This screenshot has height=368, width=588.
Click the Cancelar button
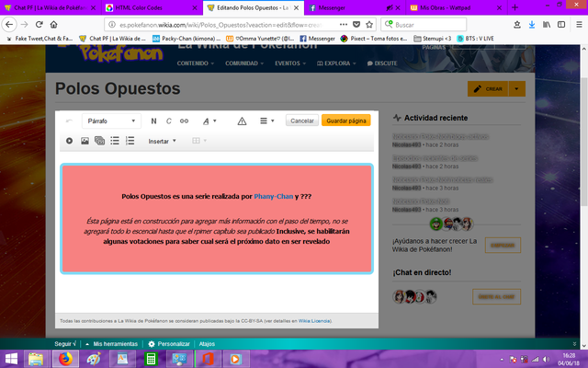click(302, 121)
